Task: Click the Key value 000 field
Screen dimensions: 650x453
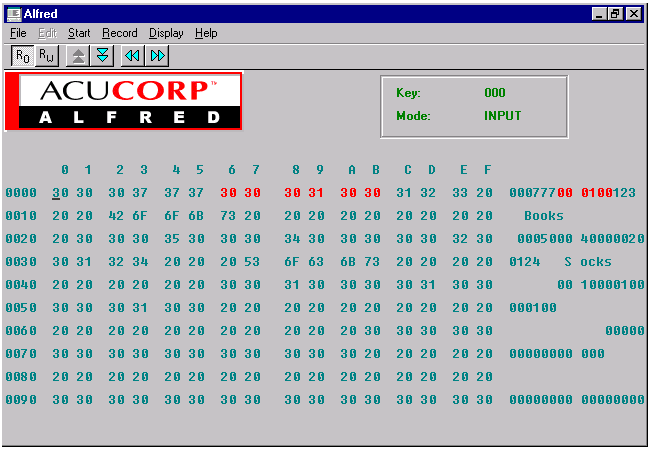Action: pyautogui.click(x=495, y=93)
